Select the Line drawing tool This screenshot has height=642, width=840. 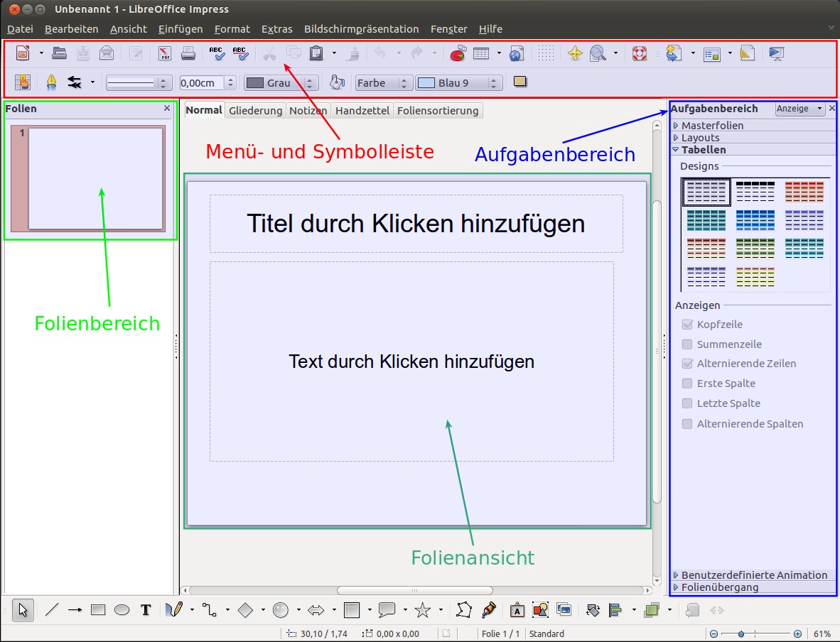52,610
